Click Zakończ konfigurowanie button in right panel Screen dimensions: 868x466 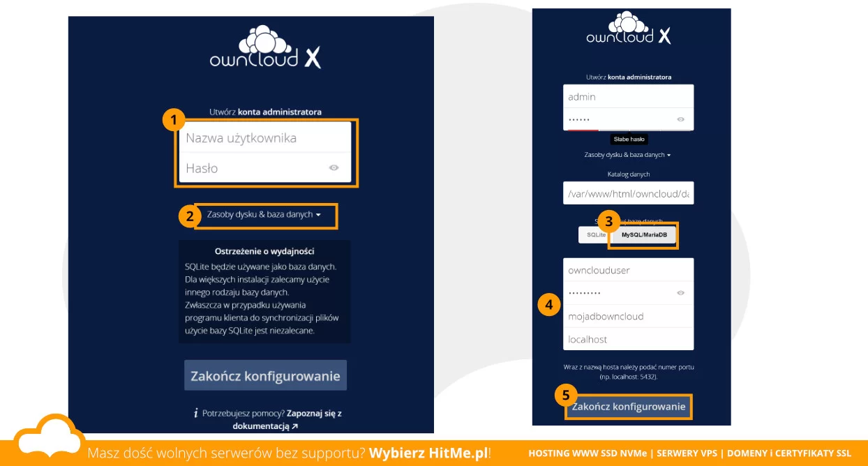[x=629, y=406]
